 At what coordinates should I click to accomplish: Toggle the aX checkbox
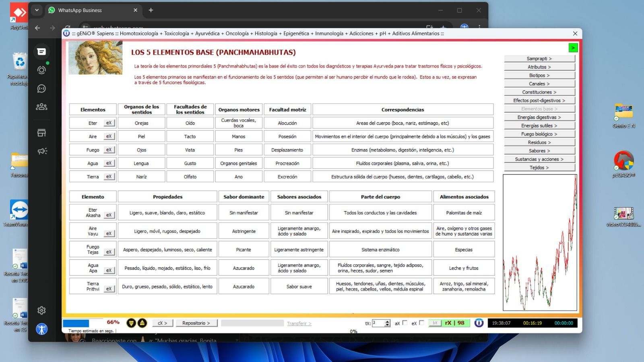(405, 323)
